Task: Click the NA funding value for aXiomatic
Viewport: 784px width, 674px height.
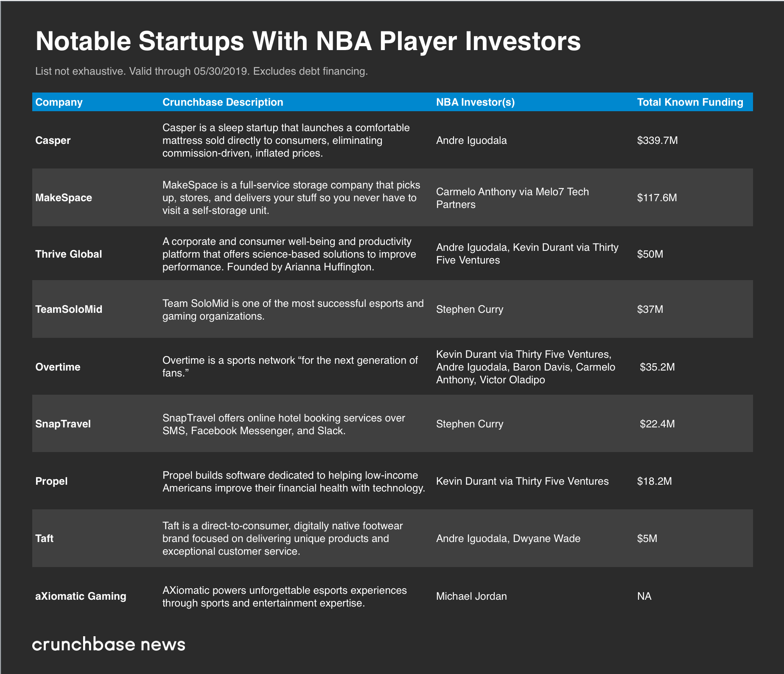Action: point(644,596)
